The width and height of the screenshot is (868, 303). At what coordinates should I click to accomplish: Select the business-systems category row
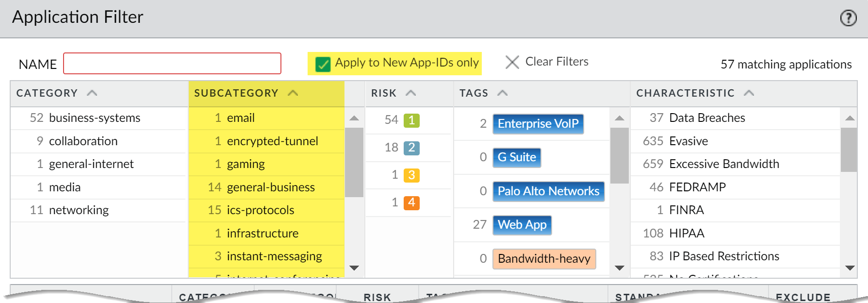point(95,118)
